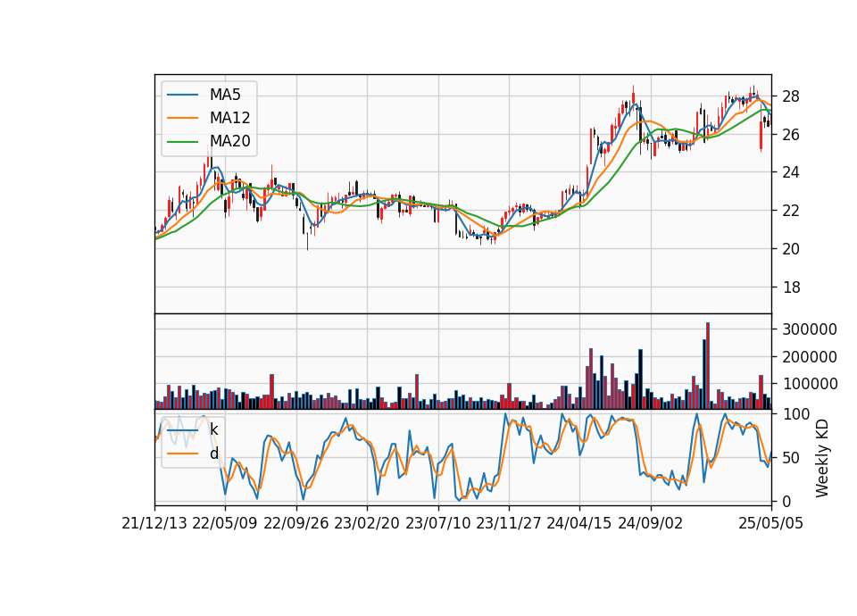This screenshot has width=857, height=616.
Task: Click the 25/05/05 date tick label
Action: click(x=770, y=524)
